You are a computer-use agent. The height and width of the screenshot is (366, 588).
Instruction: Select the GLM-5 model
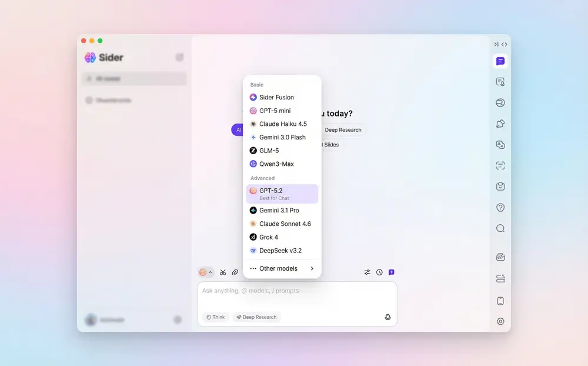click(282, 151)
